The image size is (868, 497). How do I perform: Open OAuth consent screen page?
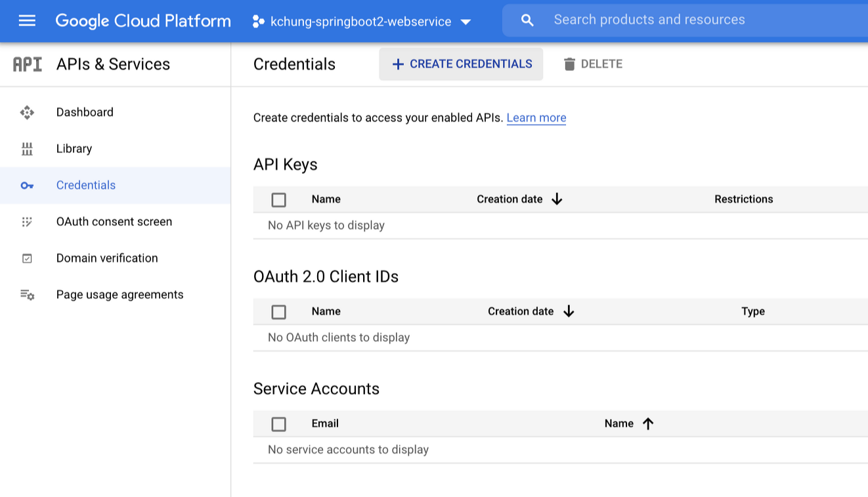115,222
